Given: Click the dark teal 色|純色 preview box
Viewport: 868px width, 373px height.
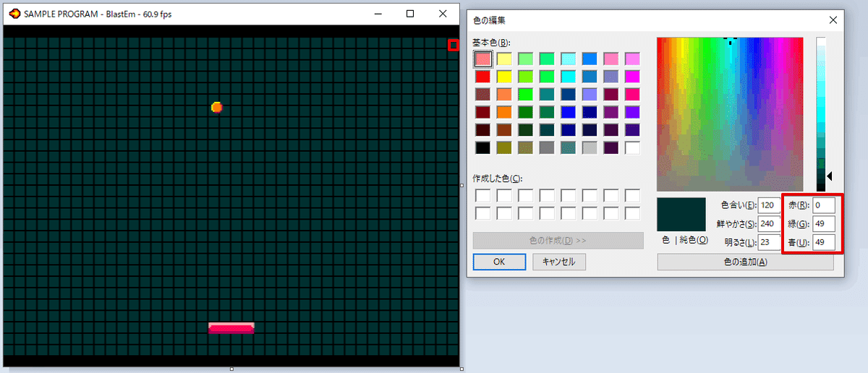Looking at the screenshot, I should pos(681,214).
